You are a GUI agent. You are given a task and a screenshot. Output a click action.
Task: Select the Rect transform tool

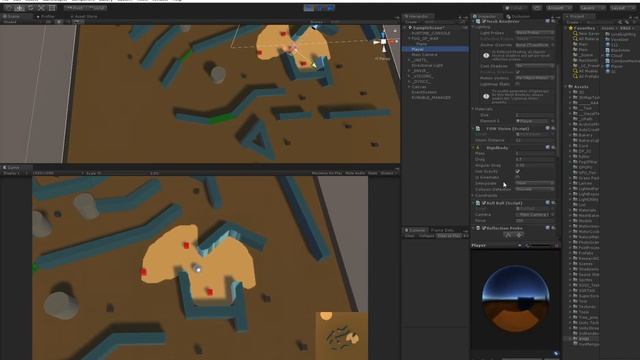coord(52,8)
